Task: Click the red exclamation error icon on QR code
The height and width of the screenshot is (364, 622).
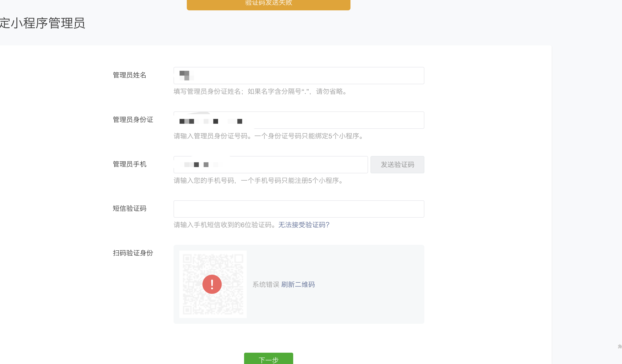Action: point(212,284)
